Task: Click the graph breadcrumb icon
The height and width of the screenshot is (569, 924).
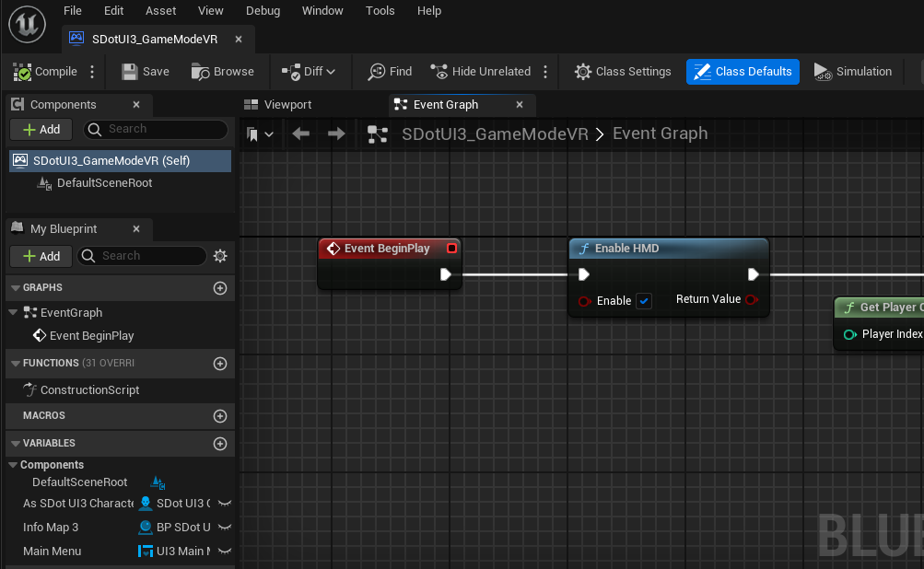Action: click(377, 134)
